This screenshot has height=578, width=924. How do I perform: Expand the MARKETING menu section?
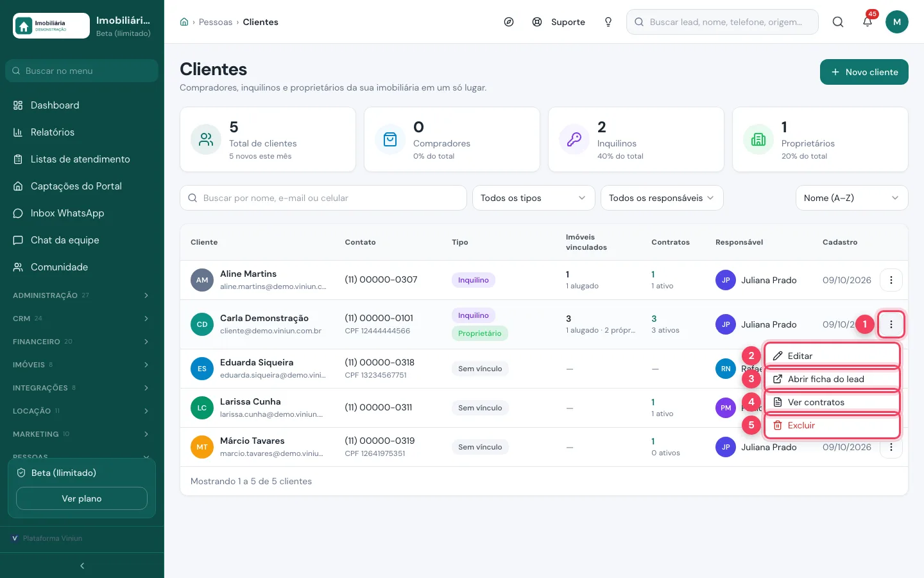pos(82,434)
